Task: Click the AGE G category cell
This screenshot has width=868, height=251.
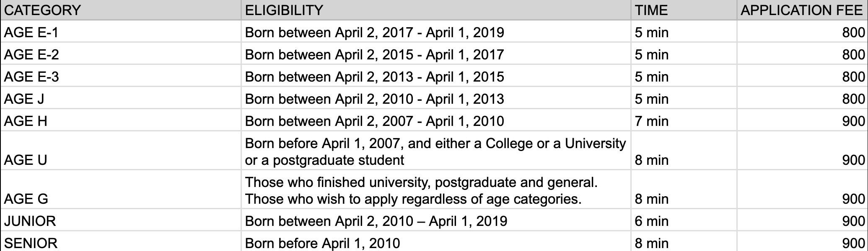Action: click(x=121, y=190)
